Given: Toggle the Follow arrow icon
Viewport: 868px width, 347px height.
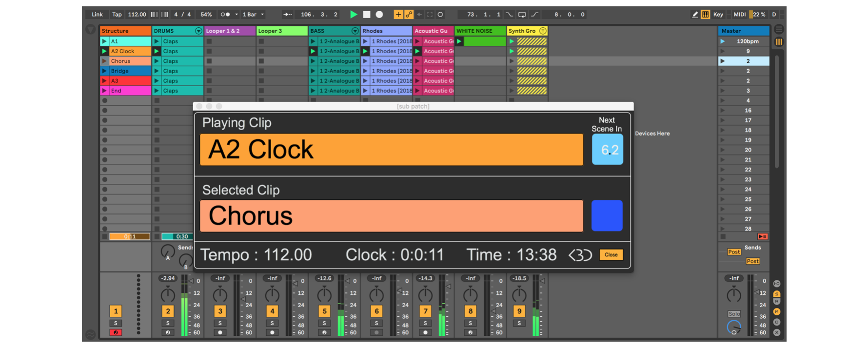Looking at the screenshot, I should click(288, 15).
